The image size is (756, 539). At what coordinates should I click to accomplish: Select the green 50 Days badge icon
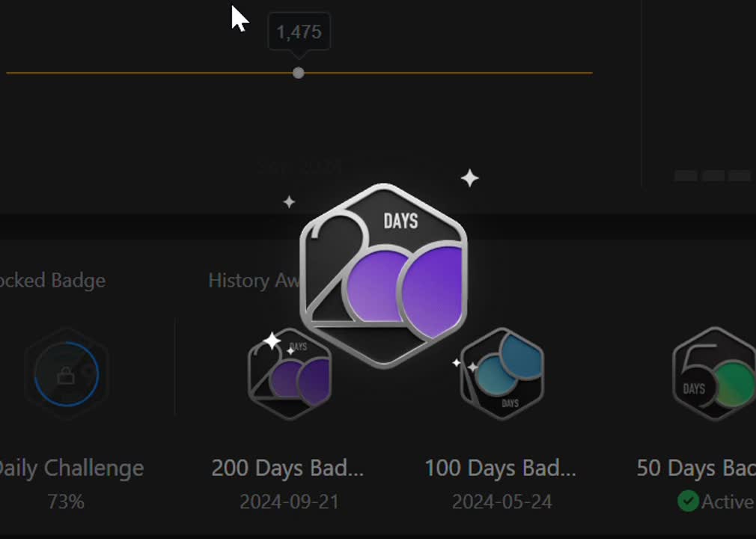tap(714, 374)
